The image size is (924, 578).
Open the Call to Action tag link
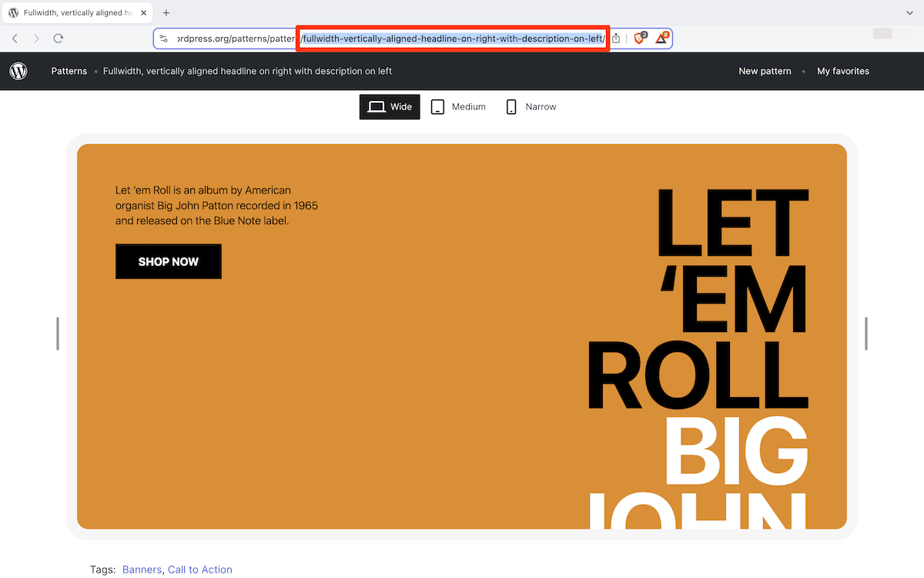[200, 569]
